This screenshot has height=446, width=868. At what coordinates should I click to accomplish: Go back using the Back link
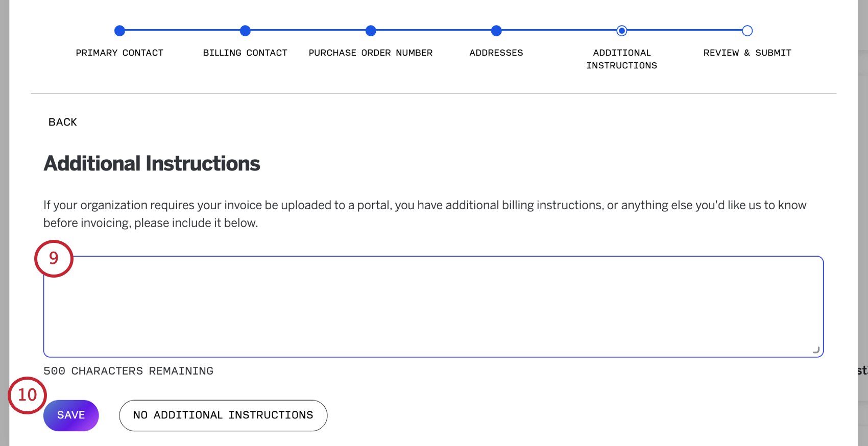pos(62,122)
